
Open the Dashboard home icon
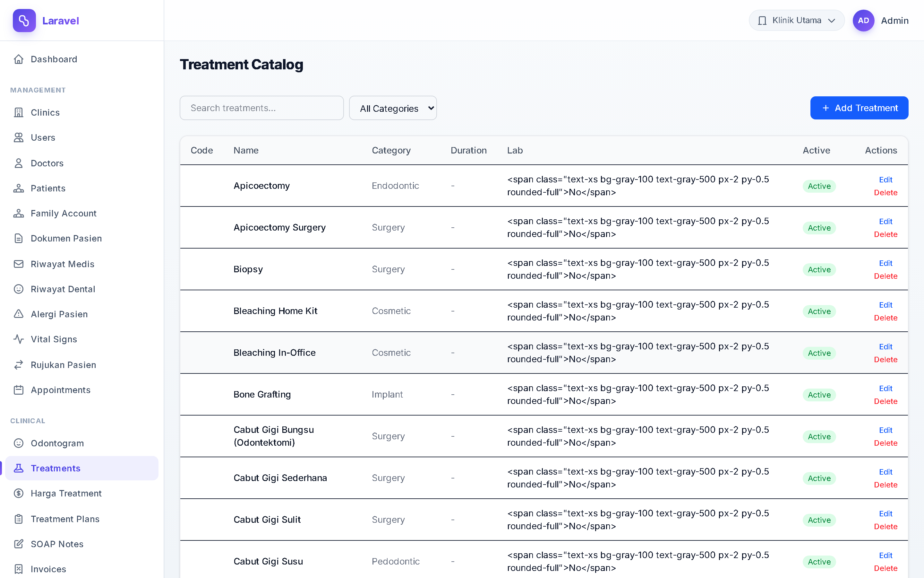[x=19, y=59]
